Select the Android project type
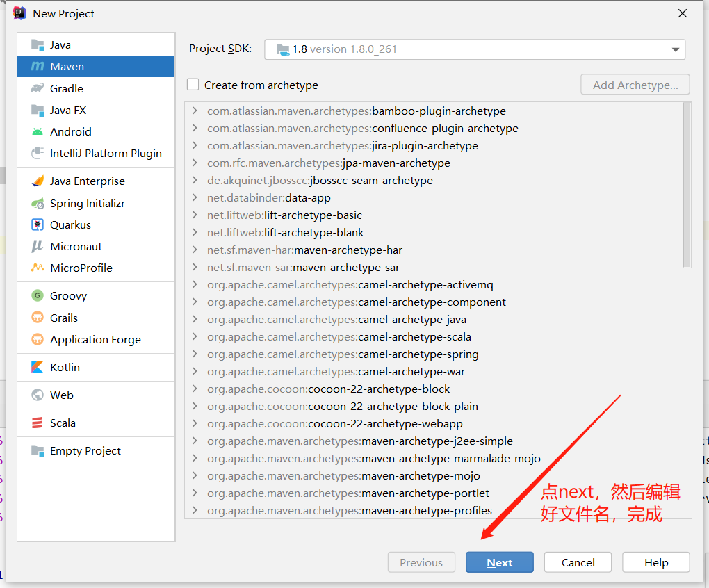 click(72, 131)
